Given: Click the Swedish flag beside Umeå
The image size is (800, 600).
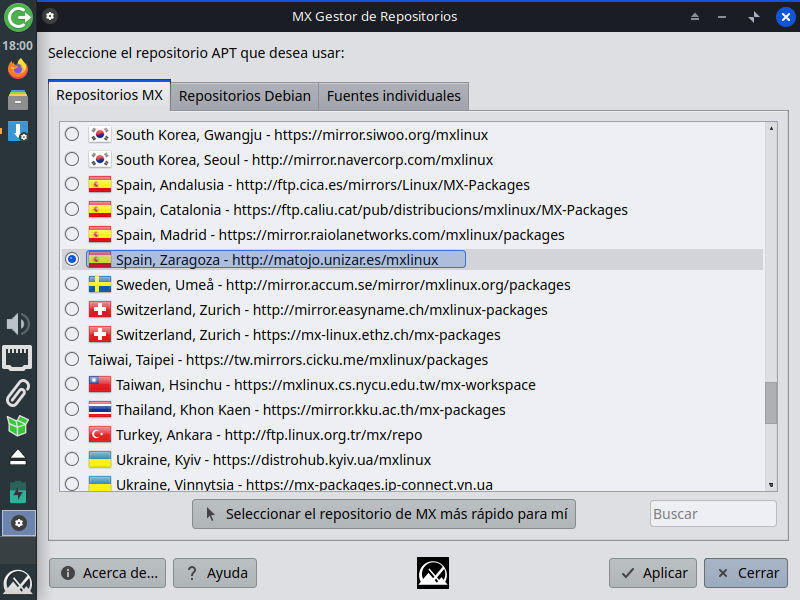Looking at the screenshot, I should [99, 285].
